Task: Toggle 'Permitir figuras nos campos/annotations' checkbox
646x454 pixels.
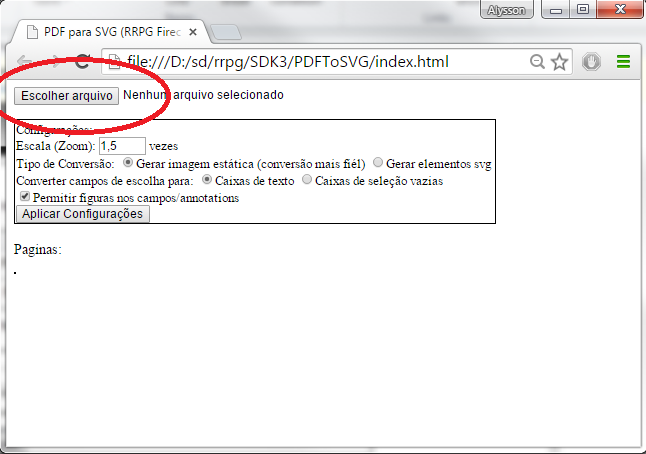Action: click(x=24, y=198)
